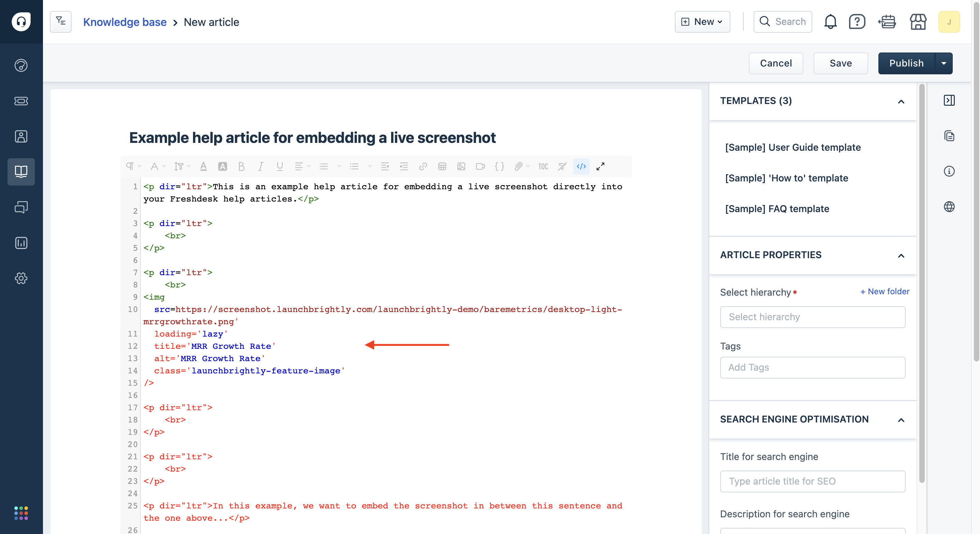Open bullet list style dropdown arrow
Screen dimensions: 980x534
point(369,166)
